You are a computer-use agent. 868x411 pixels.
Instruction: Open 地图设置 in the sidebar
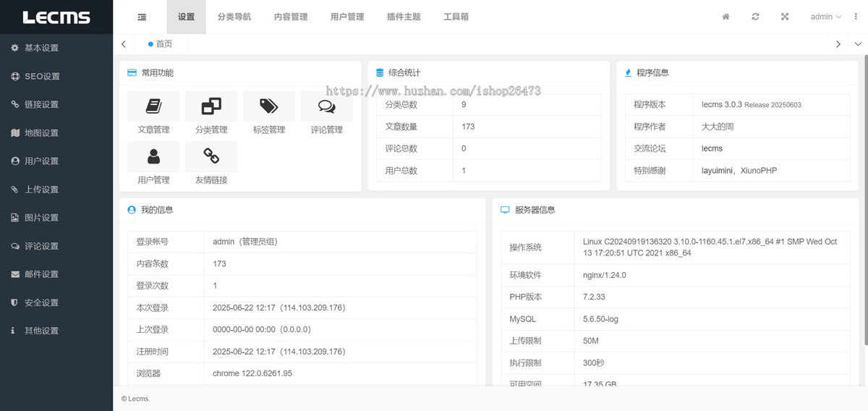(x=56, y=132)
